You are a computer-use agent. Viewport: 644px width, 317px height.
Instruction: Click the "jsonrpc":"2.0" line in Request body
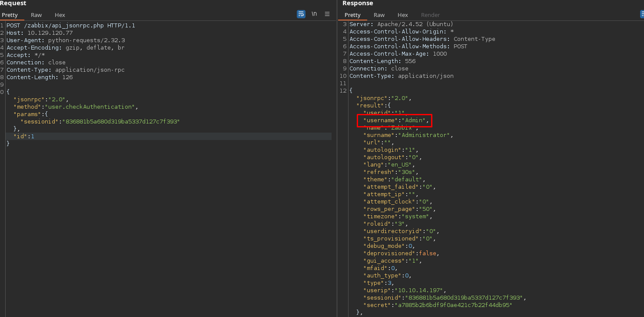click(x=41, y=100)
